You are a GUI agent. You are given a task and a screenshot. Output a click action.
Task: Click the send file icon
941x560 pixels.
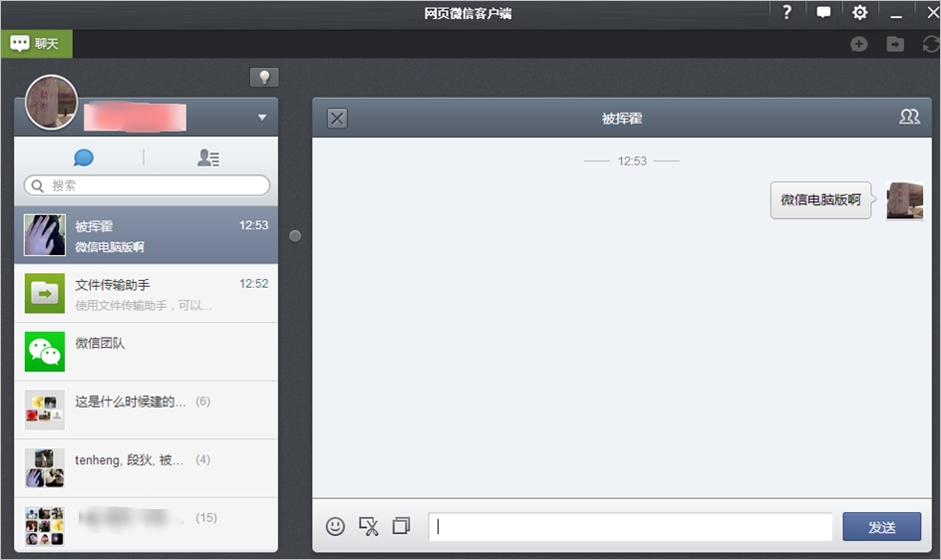(401, 526)
